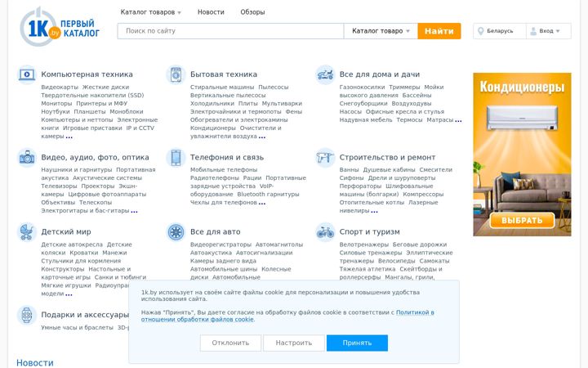
Task: Click Принять in cookie banner
Action: [357, 343]
